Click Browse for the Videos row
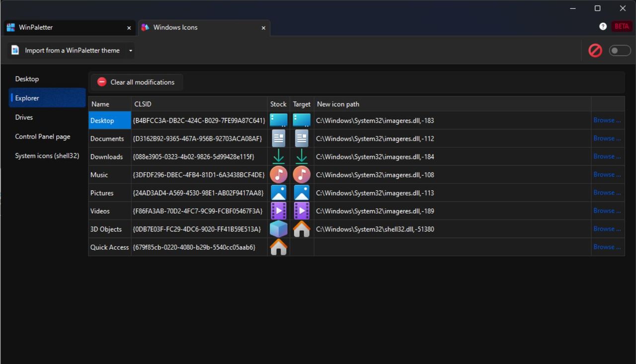This screenshot has width=636, height=364. click(607, 211)
